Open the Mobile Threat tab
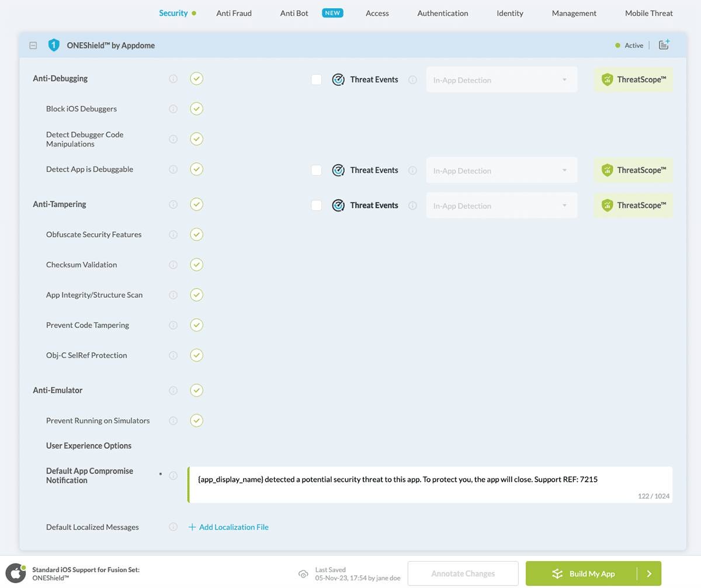The width and height of the screenshot is (701, 588). 648,13
